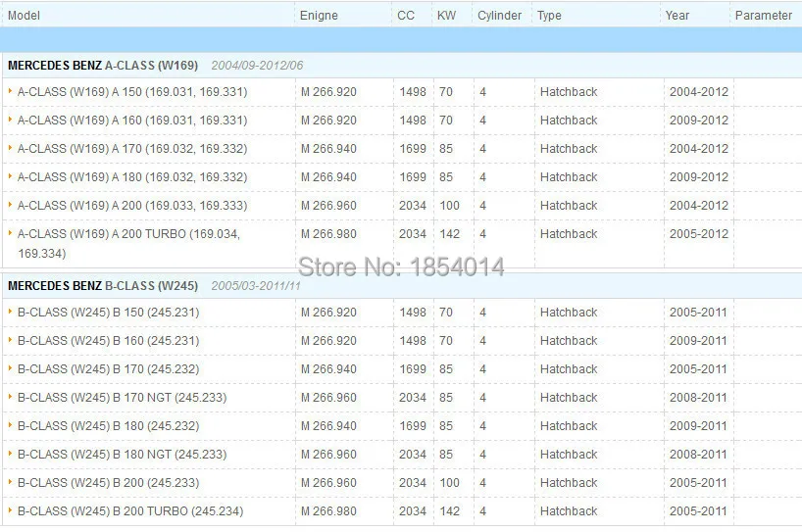Click the arrow bullet beside B 170 (245.232)
The image size is (802, 532).
coord(10,368)
